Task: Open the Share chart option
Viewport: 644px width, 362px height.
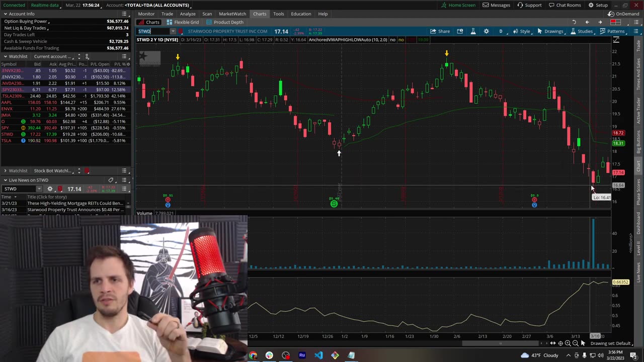Action: (x=440, y=31)
